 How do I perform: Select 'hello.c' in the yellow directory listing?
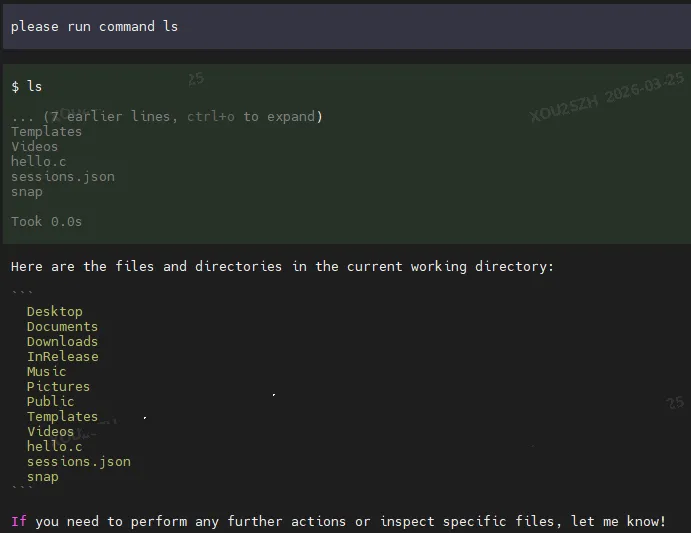(x=54, y=447)
